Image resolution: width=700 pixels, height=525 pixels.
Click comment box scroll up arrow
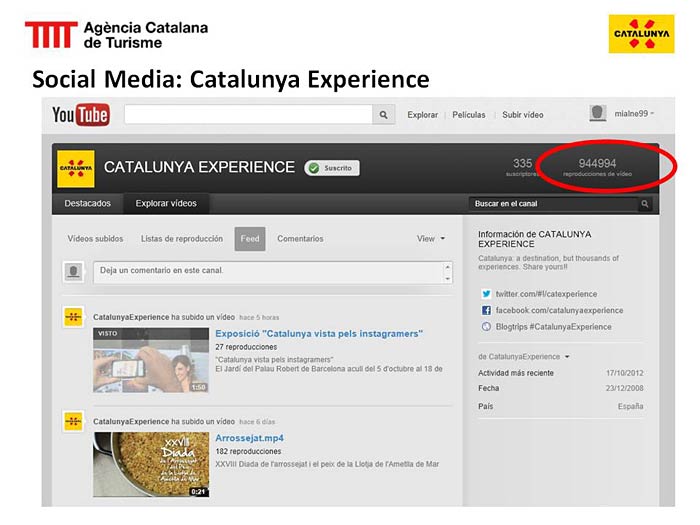coord(447,267)
